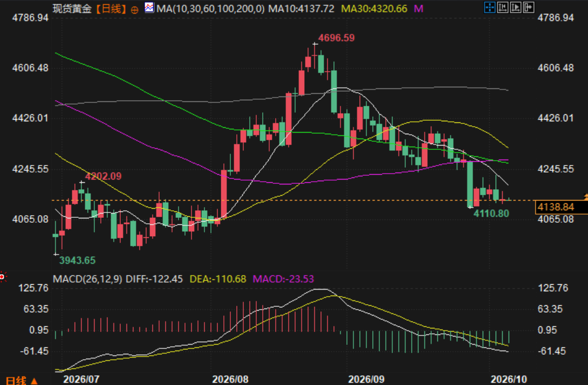Viewport: 588px width, 385px height.
Task: Click the scroll-left chart range icon
Action: tap(503, 7)
